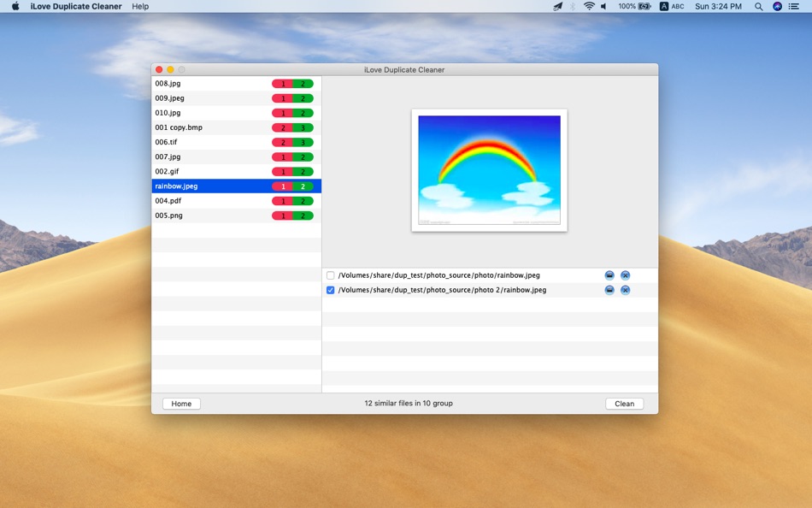Click the red count badge for 006.tif

pos(282,142)
